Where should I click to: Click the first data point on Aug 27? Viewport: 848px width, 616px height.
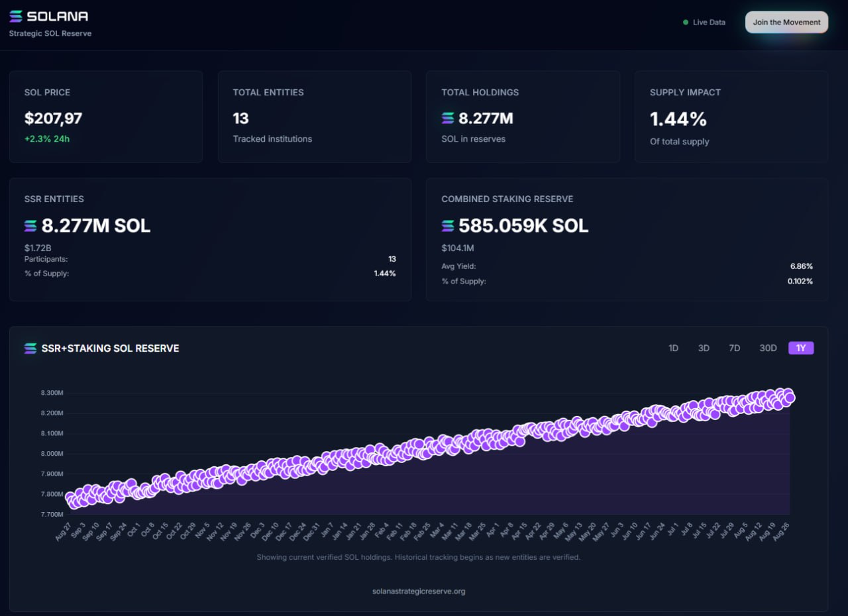click(x=70, y=497)
